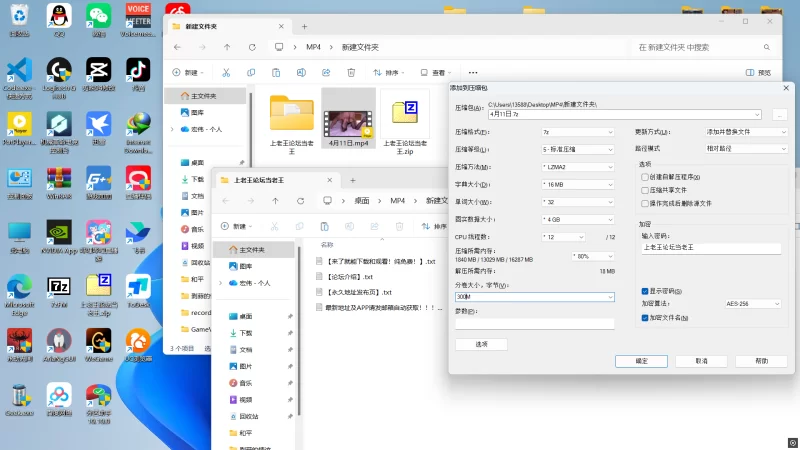Launch the 7-Zip desktop shortcut

click(x=59, y=287)
